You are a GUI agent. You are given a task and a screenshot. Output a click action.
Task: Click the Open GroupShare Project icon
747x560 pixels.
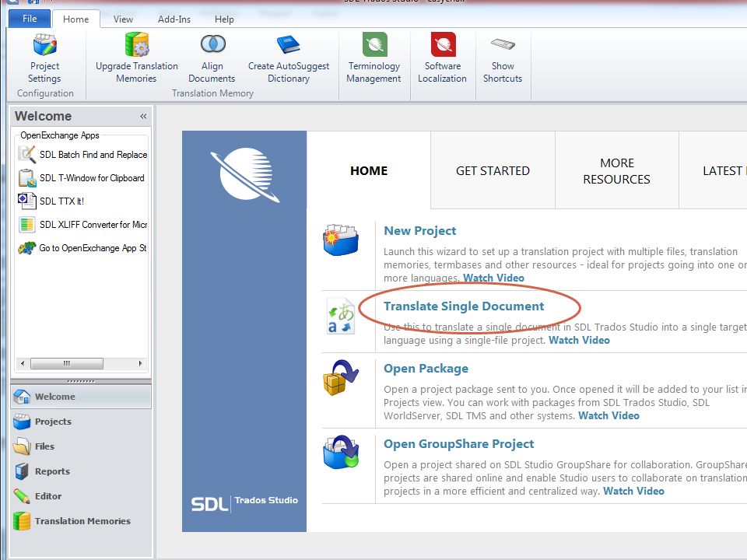(341, 452)
